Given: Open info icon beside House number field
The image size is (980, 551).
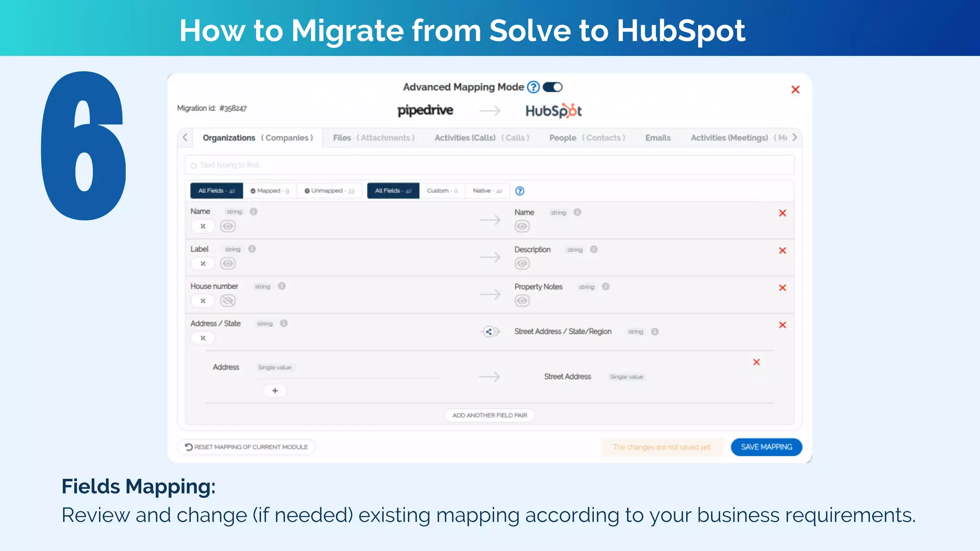Looking at the screenshot, I should pyautogui.click(x=282, y=286).
